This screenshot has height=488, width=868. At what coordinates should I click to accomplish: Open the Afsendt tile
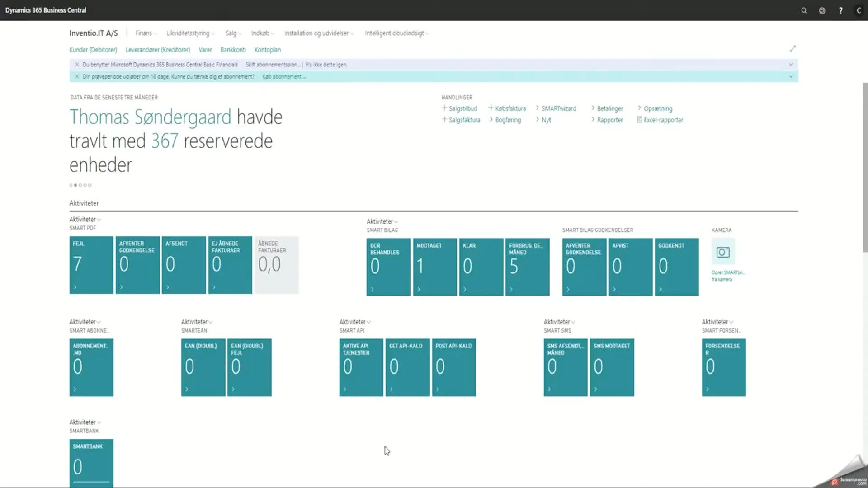coord(184,265)
